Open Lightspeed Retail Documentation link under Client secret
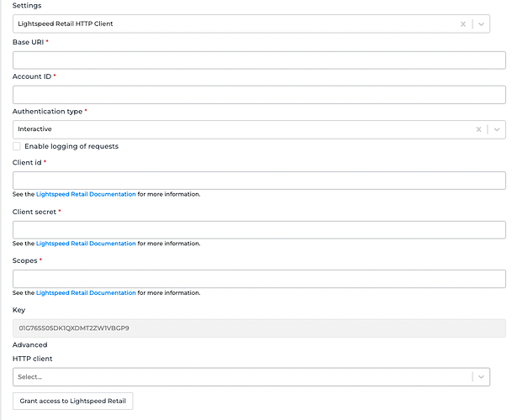 (86, 244)
